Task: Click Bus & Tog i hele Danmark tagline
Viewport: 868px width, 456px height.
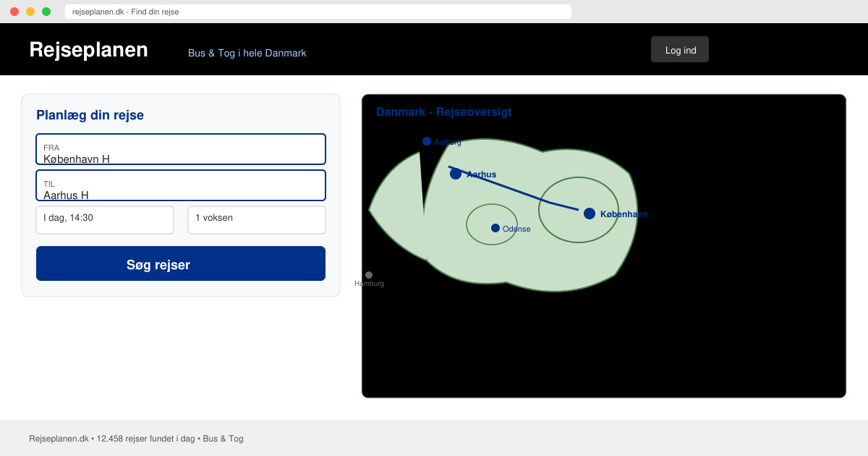Action: tap(247, 53)
